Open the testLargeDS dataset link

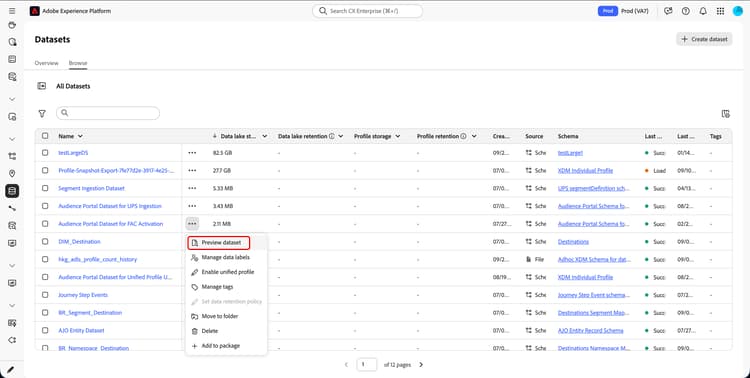[x=73, y=153]
